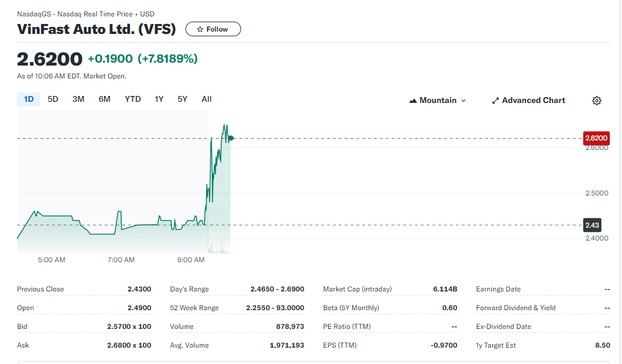Click the 1y Target Est value 8.50
The image size is (622, 364).
click(602, 345)
